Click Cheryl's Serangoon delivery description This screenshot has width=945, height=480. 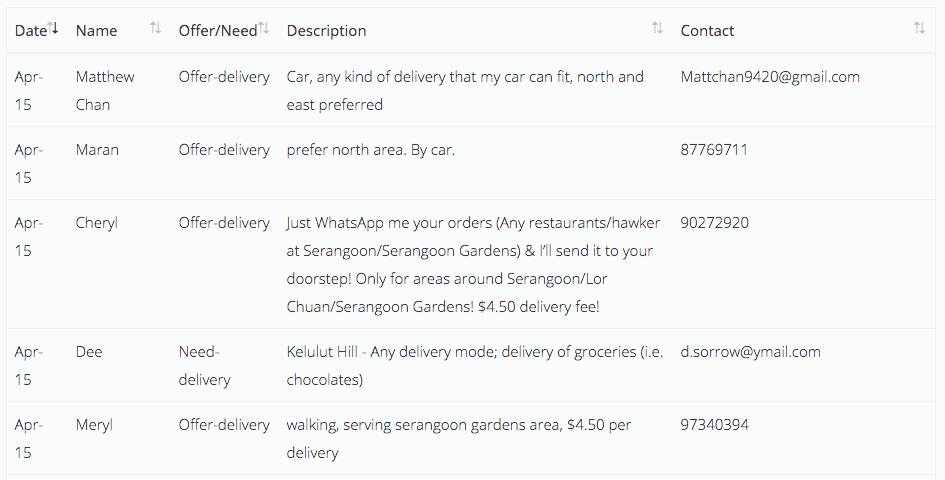[473, 265]
